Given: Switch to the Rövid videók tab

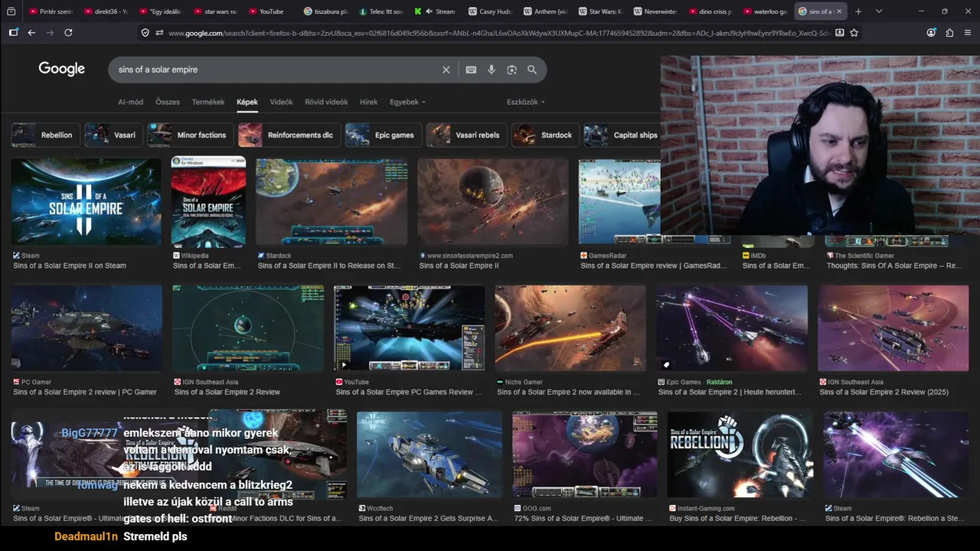Looking at the screenshot, I should [326, 102].
